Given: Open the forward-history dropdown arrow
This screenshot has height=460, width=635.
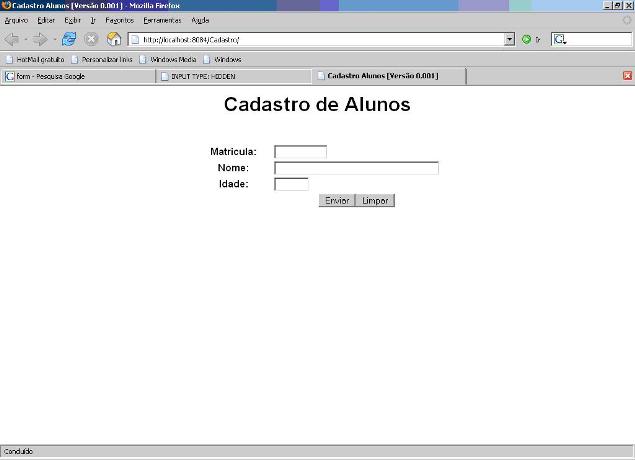Looking at the screenshot, I should point(54,39).
